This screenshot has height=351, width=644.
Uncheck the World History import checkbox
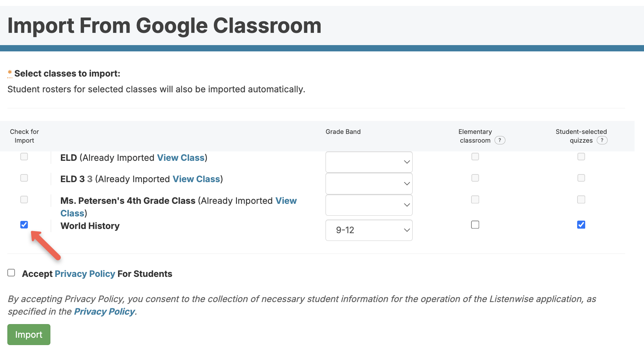24,224
